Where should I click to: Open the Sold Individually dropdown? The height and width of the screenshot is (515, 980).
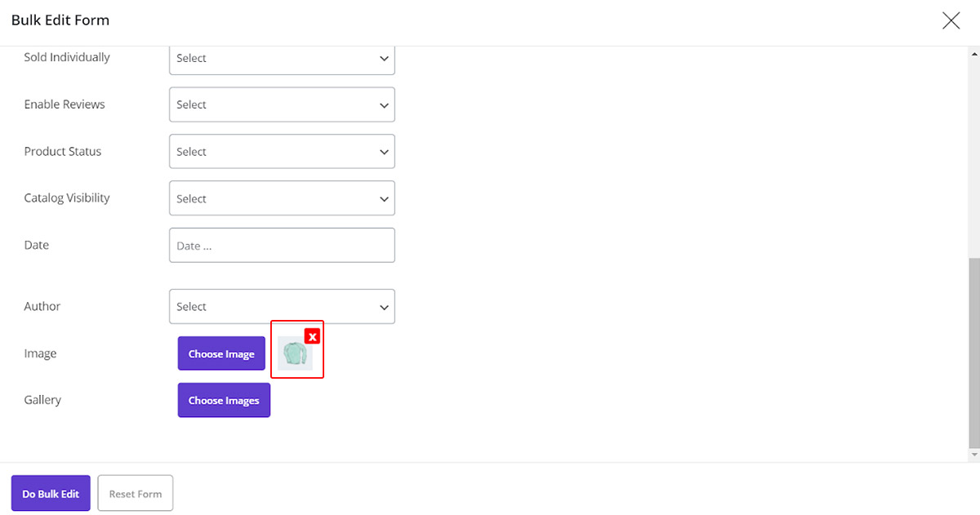(x=282, y=59)
